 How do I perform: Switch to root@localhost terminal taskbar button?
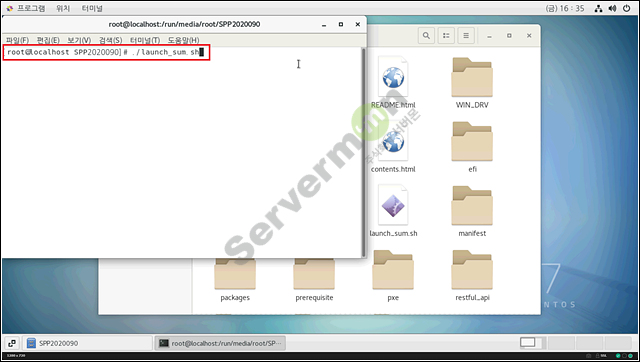220,343
